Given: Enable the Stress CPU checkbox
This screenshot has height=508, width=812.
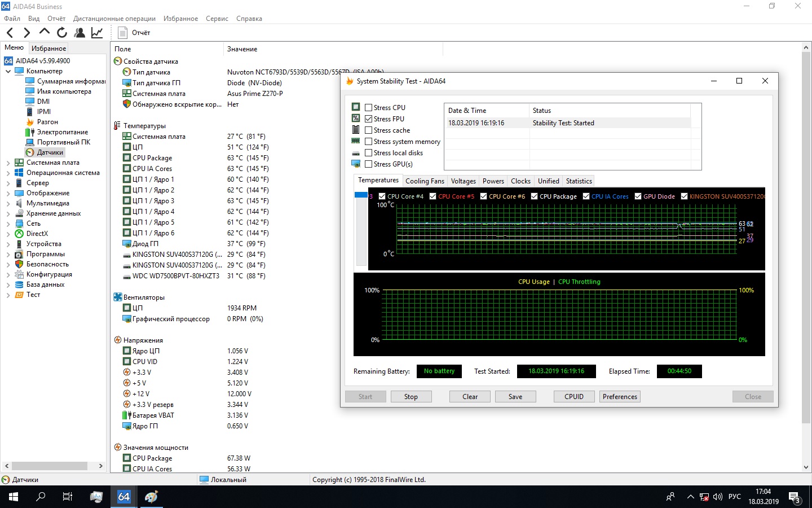Looking at the screenshot, I should pyautogui.click(x=368, y=108).
